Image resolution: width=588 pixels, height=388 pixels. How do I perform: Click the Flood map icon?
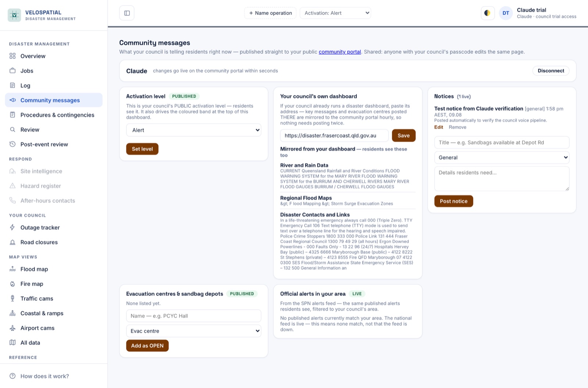tap(12, 269)
